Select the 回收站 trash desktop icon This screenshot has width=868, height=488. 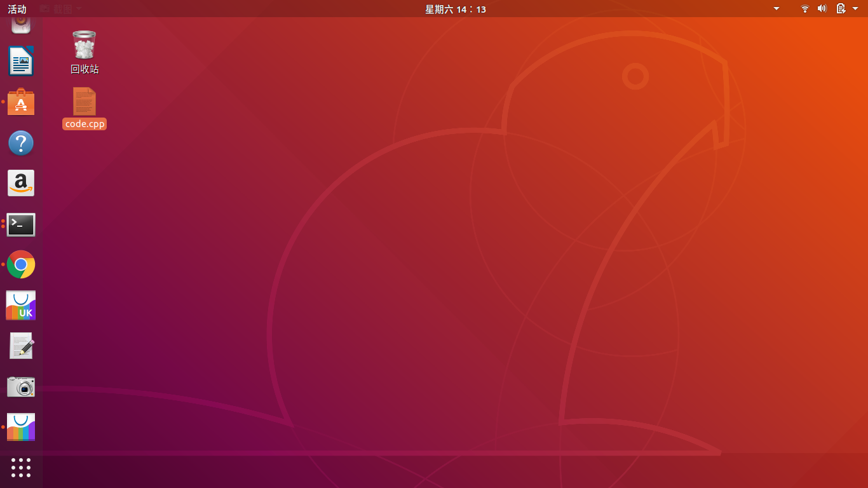click(85, 53)
